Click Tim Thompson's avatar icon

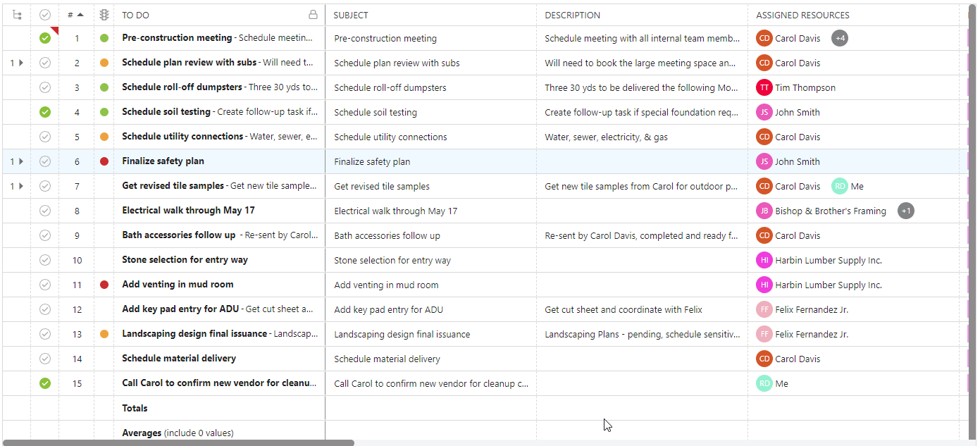[x=764, y=87]
